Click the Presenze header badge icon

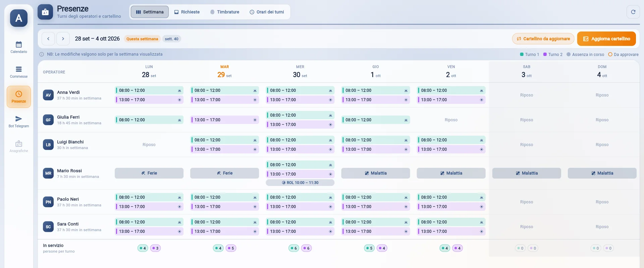click(x=45, y=12)
